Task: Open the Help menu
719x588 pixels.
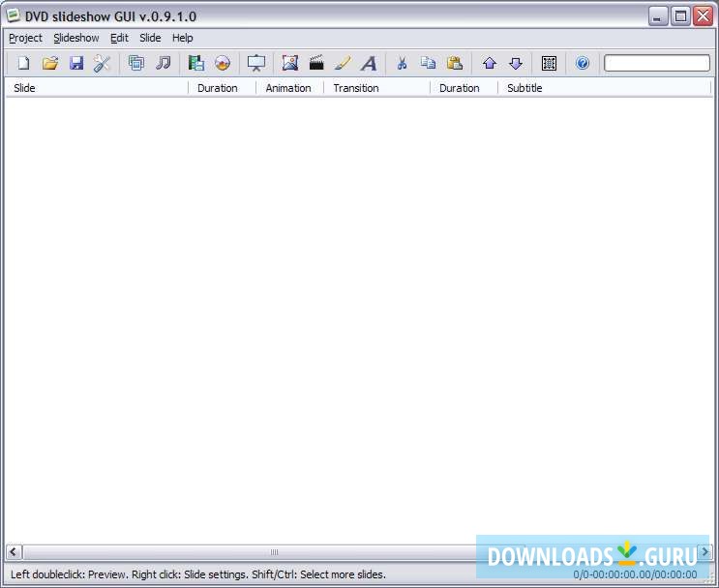Action: coord(183,38)
